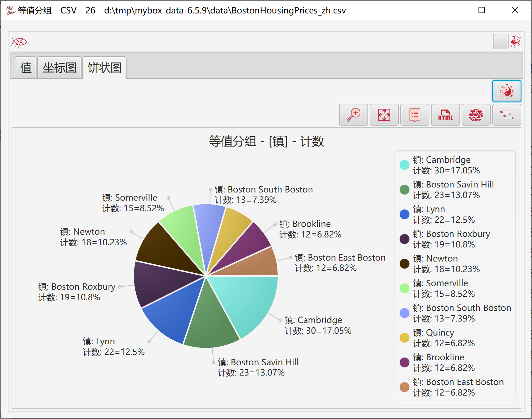Click the pie label 计数: 22=12.5% near Lynn

coord(114,352)
